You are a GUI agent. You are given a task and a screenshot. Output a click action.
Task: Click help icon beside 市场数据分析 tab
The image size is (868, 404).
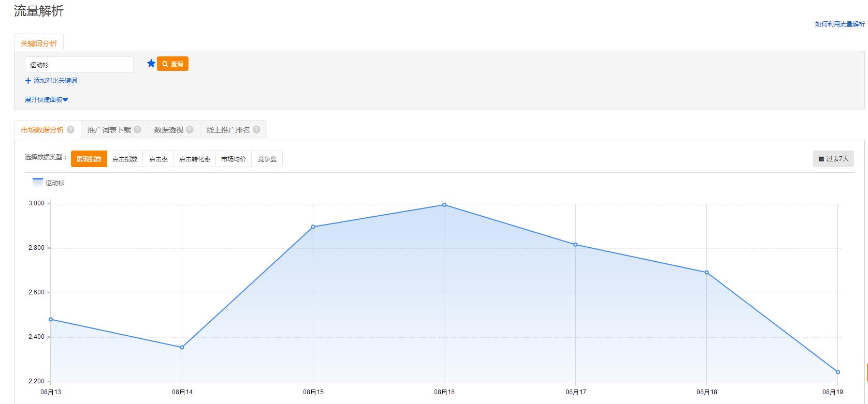tap(71, 130)
